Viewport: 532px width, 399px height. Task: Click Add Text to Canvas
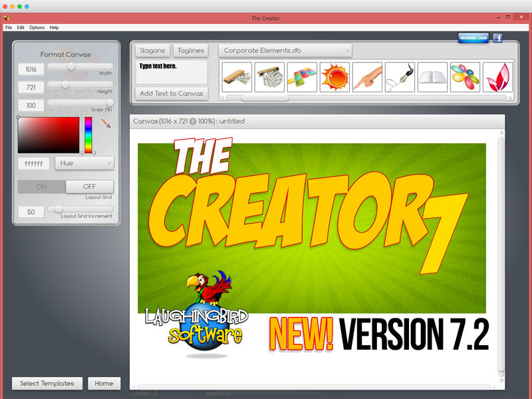172,94
